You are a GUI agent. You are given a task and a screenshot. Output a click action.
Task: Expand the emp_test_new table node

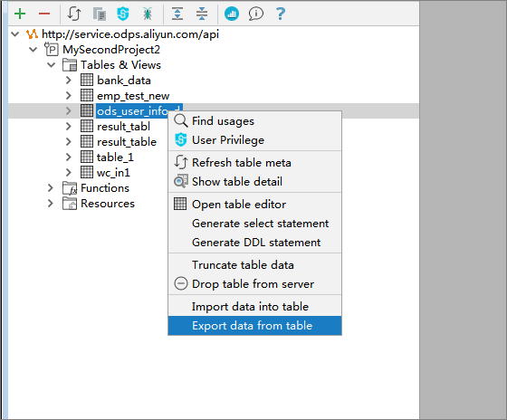(x=68, y=95)
